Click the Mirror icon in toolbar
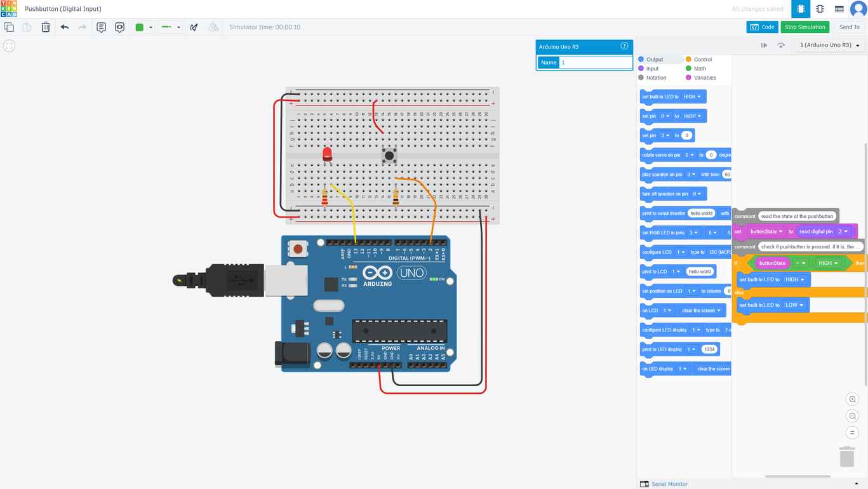Screen dimensions: 868x489 click(213, 27)
